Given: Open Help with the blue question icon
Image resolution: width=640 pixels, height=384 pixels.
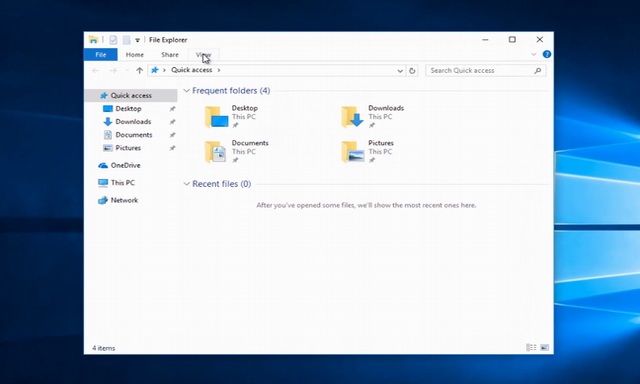Looking at the screenshot, I should (547, 54).
